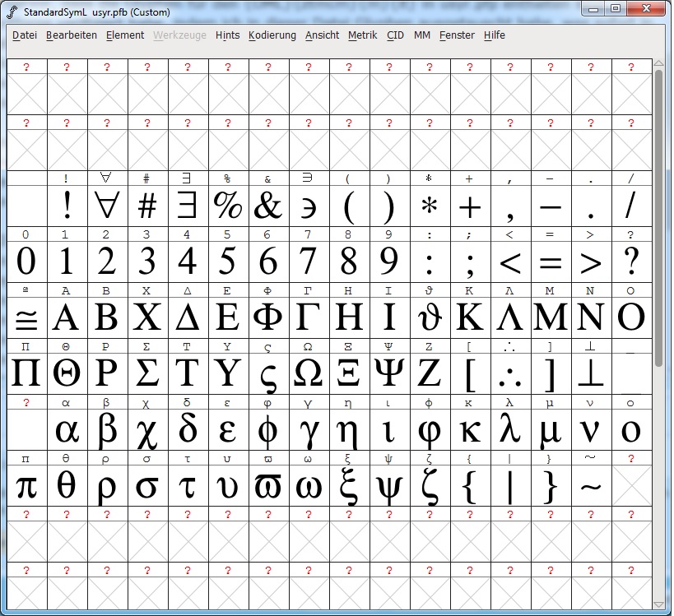This screenshot has width=674, height=616.
Task: Click the capital Psi Ψ glyph
Action: pos(388,373)
